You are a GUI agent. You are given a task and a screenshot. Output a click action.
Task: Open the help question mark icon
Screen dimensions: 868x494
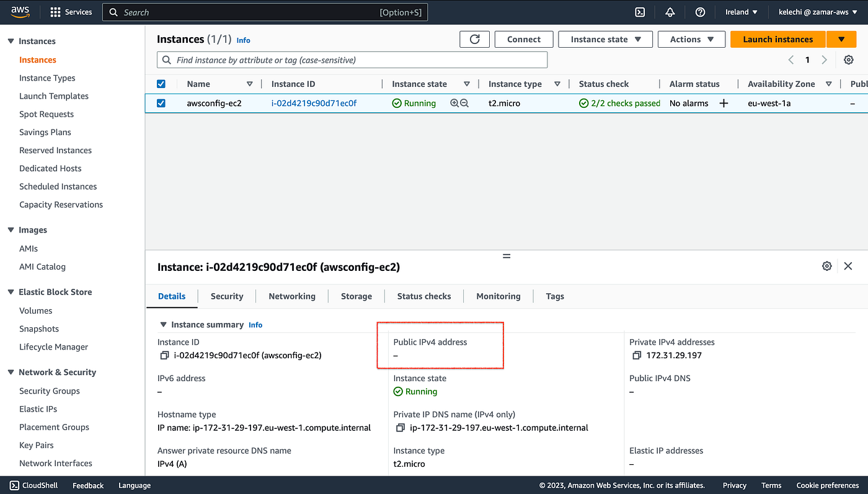coord(700,12)
